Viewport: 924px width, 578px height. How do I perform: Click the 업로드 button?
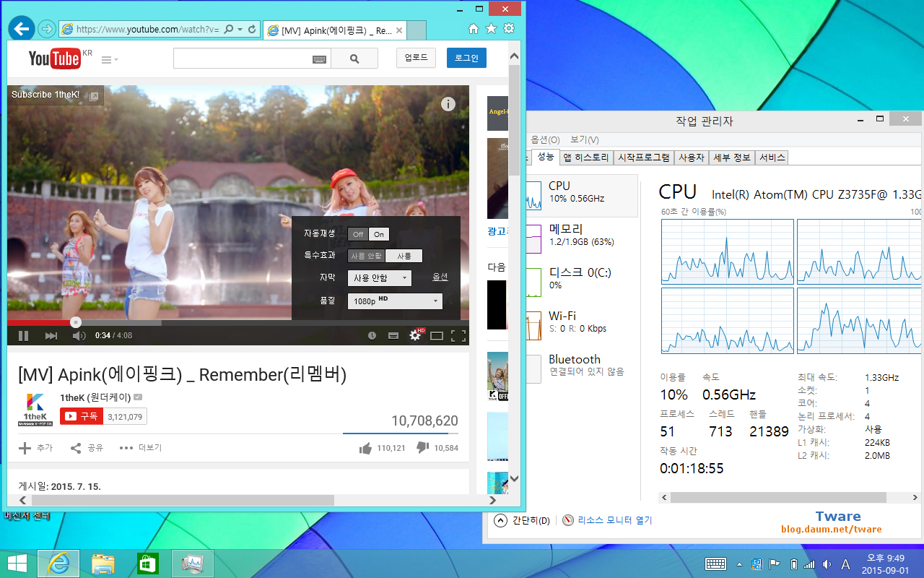tap(416, 58)
